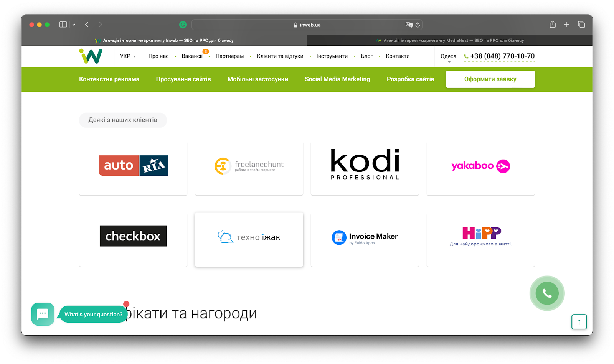
Task: Show the tab overview icon
Action: [x=581, y=25]
